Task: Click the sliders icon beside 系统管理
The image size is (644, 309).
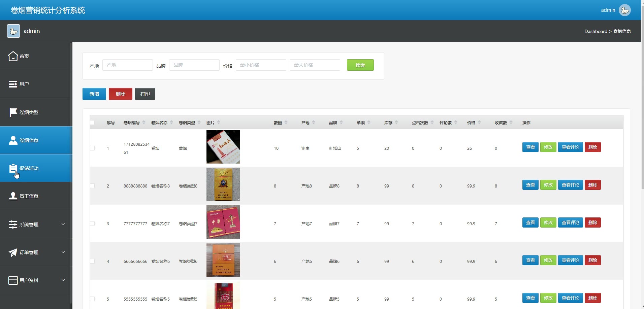Action: tap(13, 225)
